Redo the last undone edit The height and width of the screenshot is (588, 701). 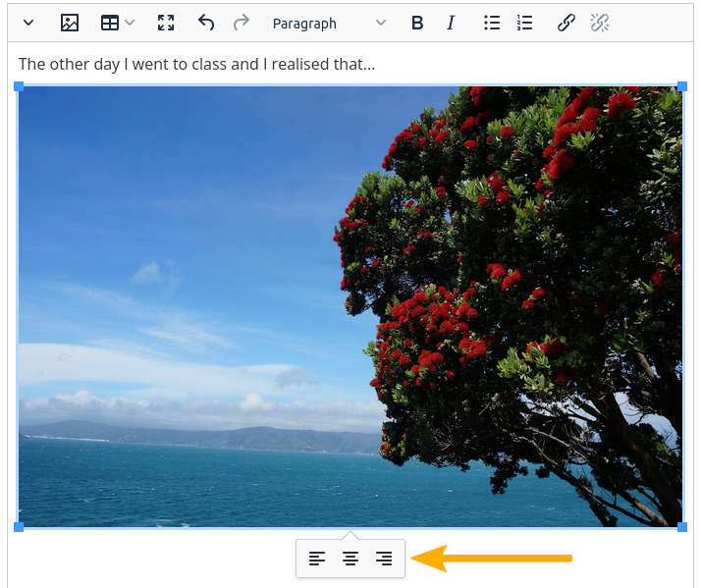pyautogui.click(x=241, y=23)
